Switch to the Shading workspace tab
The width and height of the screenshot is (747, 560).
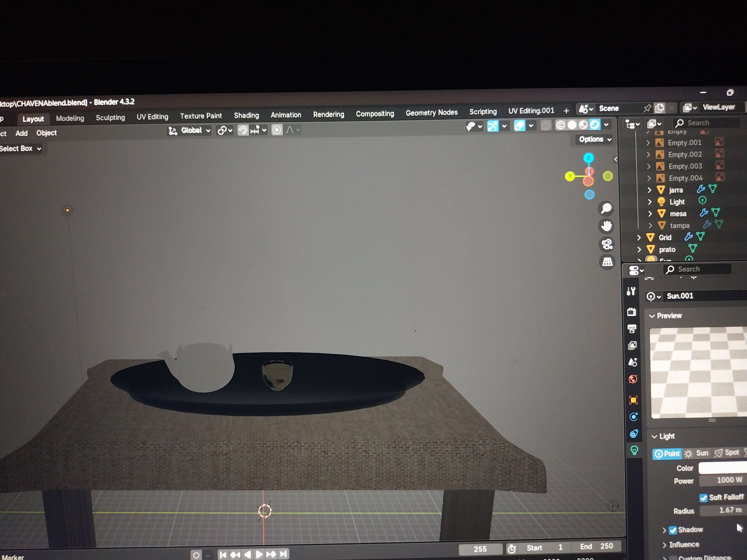tap(246, 115)
